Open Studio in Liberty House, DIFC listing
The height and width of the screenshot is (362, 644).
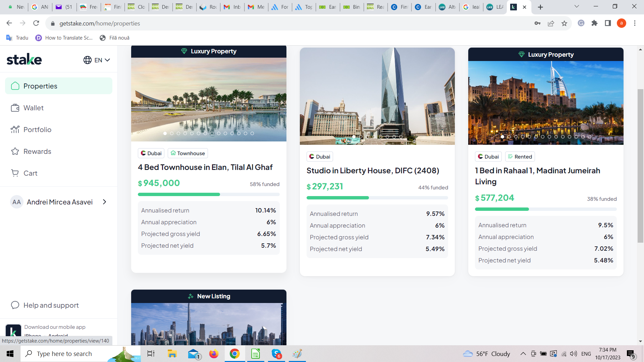(373, 171)
